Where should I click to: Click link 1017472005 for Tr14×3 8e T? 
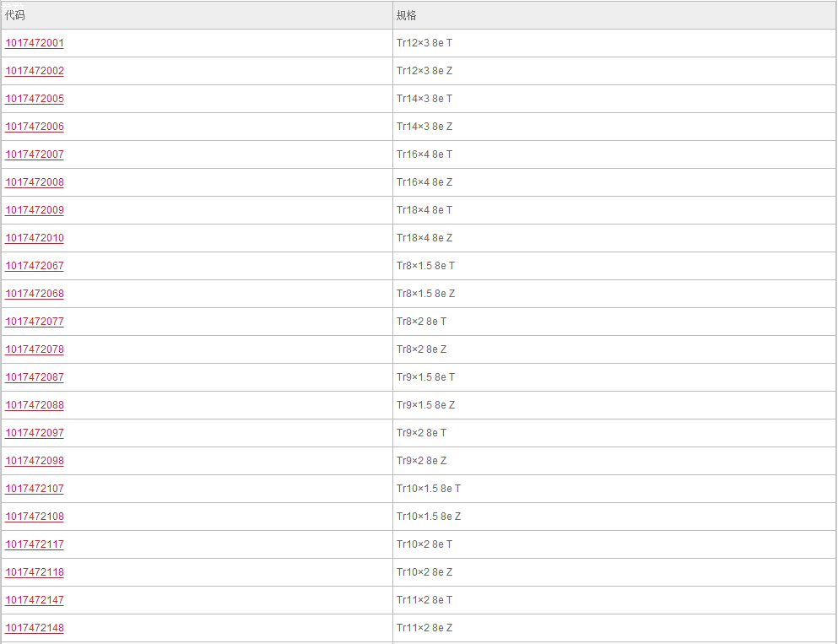pyautogui.click(x=35, y=99)
